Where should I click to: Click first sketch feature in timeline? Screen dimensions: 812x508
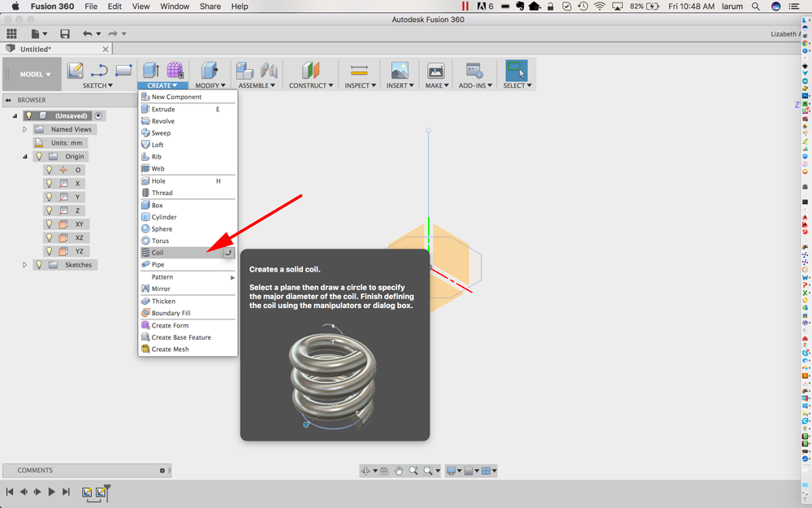click(87, 492)
